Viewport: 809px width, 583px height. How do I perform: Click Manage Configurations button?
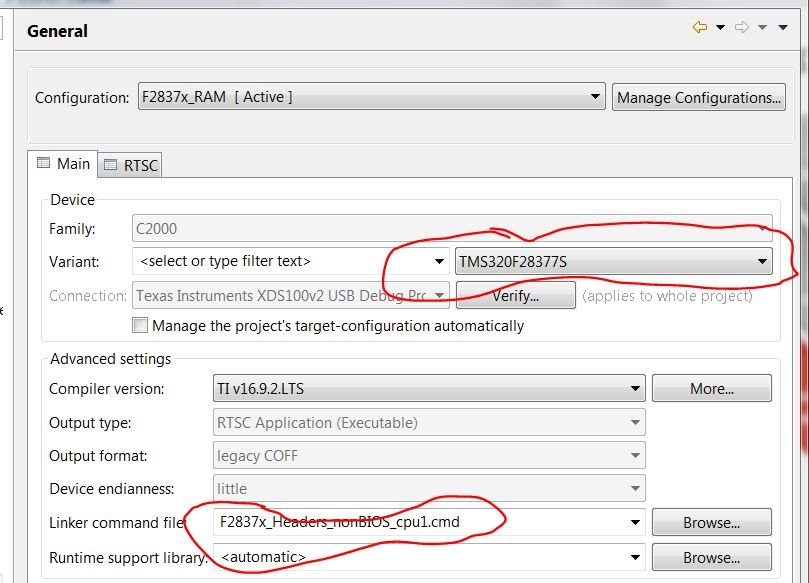[699, 97]
